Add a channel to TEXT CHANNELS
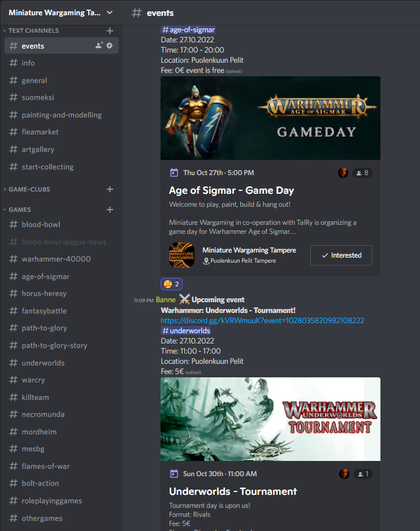420x531 pixels. (x=110, y=31)
